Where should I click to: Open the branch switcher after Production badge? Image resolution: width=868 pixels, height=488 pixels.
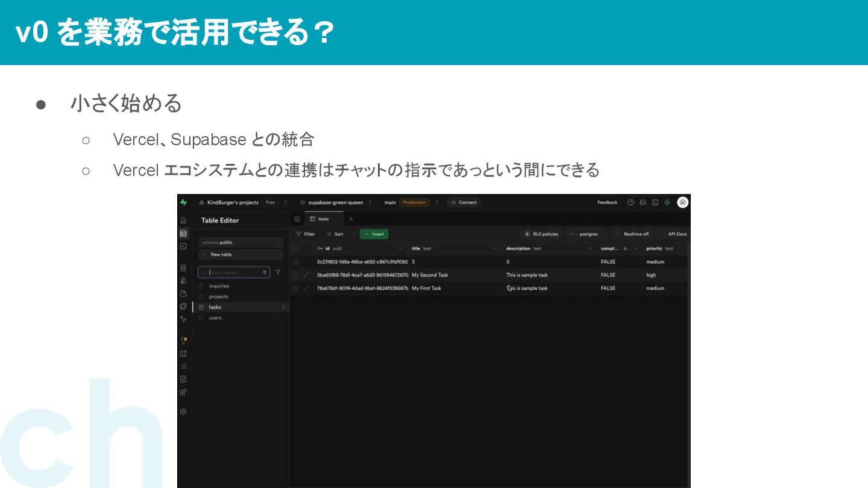tap(437, 202)
